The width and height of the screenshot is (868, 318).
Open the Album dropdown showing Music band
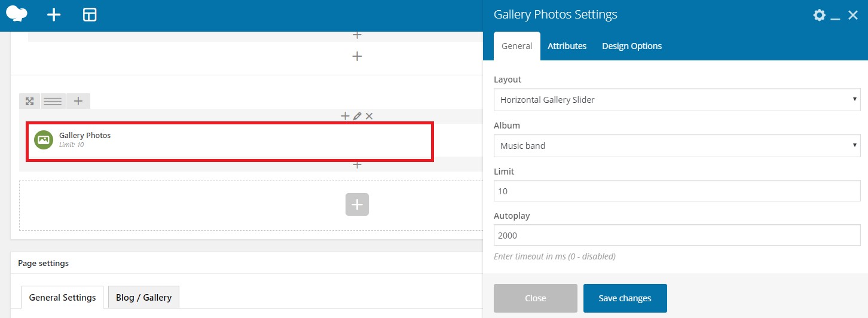tap(677, 145)
